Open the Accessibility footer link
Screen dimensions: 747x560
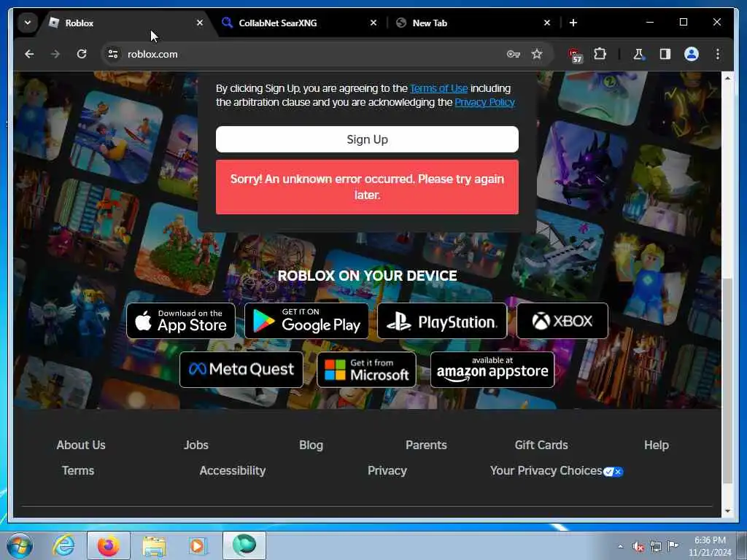(233, 471)
